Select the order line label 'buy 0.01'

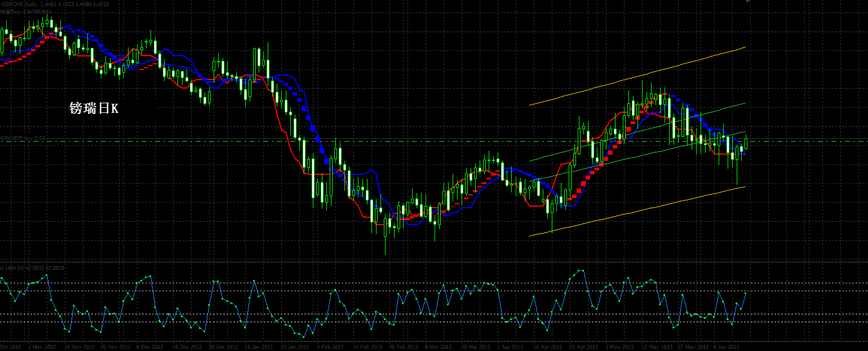(23, 138)
